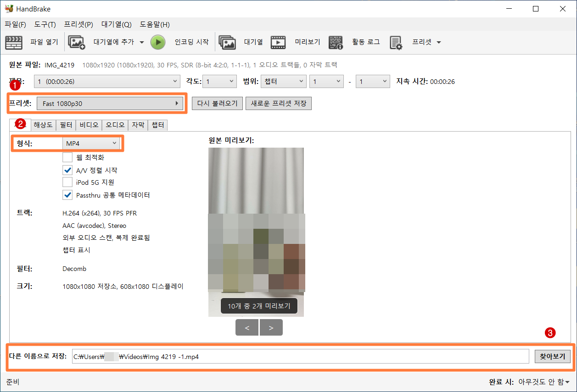The height and width of the screenshot is (392, 577).
Task: Open the 완료 시 아무것도 안 함 dropdown
Action: (x=544, y=382)
